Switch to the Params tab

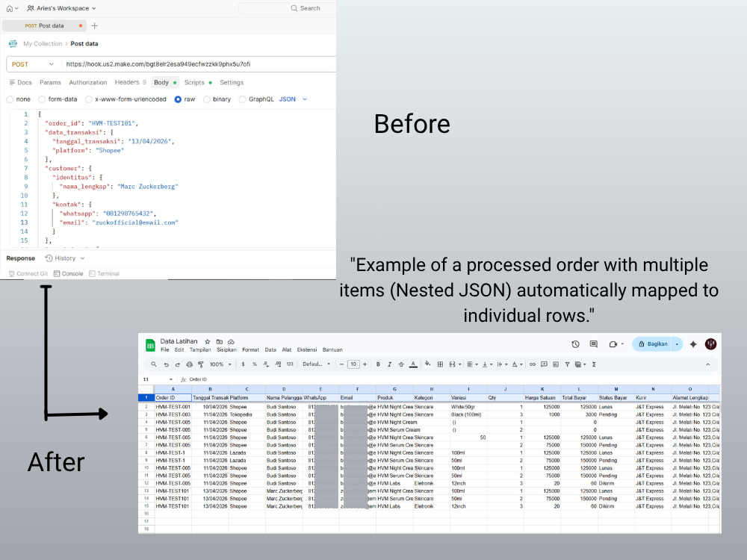click(50, 82)
